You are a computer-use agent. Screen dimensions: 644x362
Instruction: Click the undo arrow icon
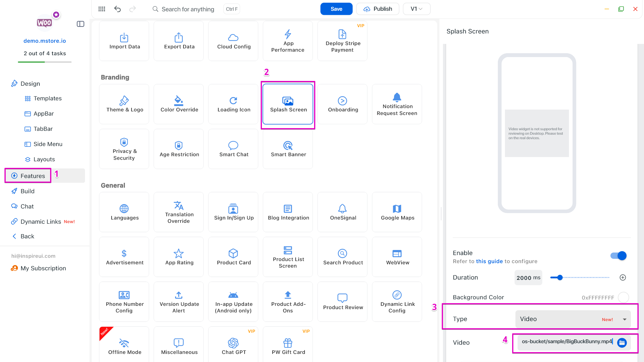click(117, 9)
